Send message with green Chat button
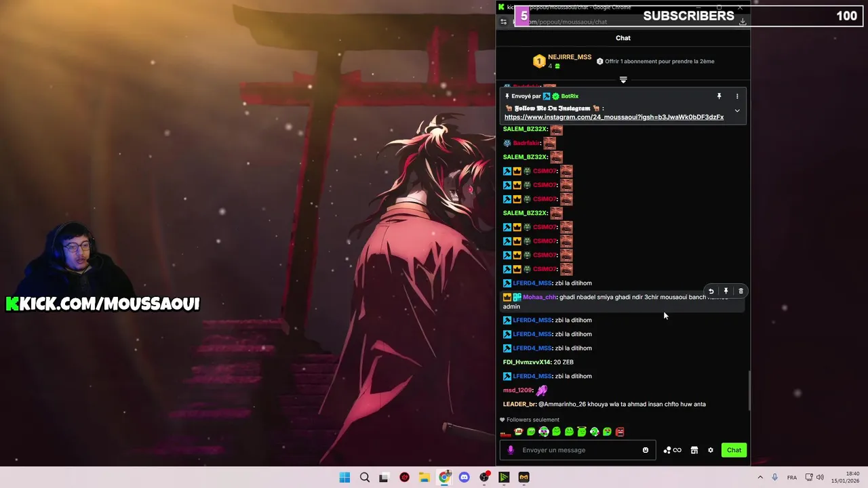 point(734,450)
